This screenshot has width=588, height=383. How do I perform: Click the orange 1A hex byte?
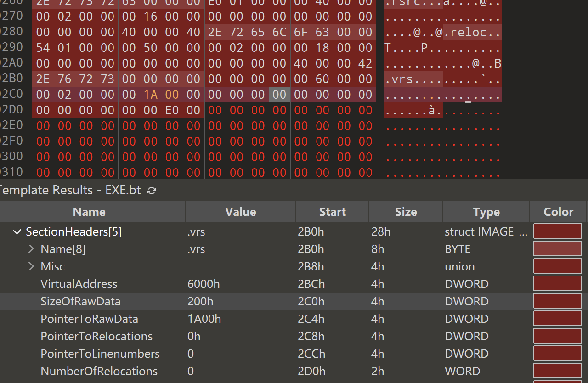point(151,95)
